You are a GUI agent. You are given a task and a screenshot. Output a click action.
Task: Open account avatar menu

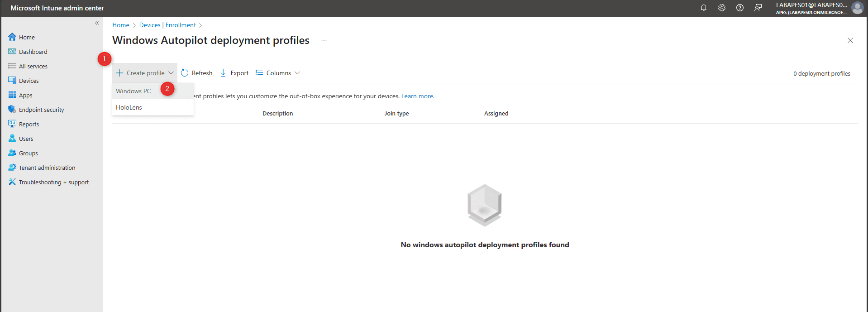click(x=857, y=8)
